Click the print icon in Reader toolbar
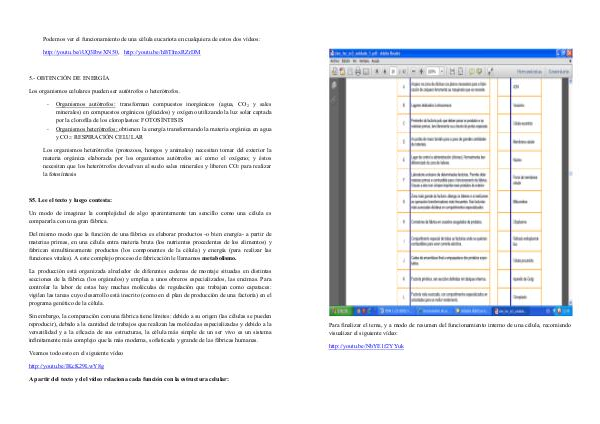This screenshot has height=424, width=600. pyautogui.click(x=357, y=70)
